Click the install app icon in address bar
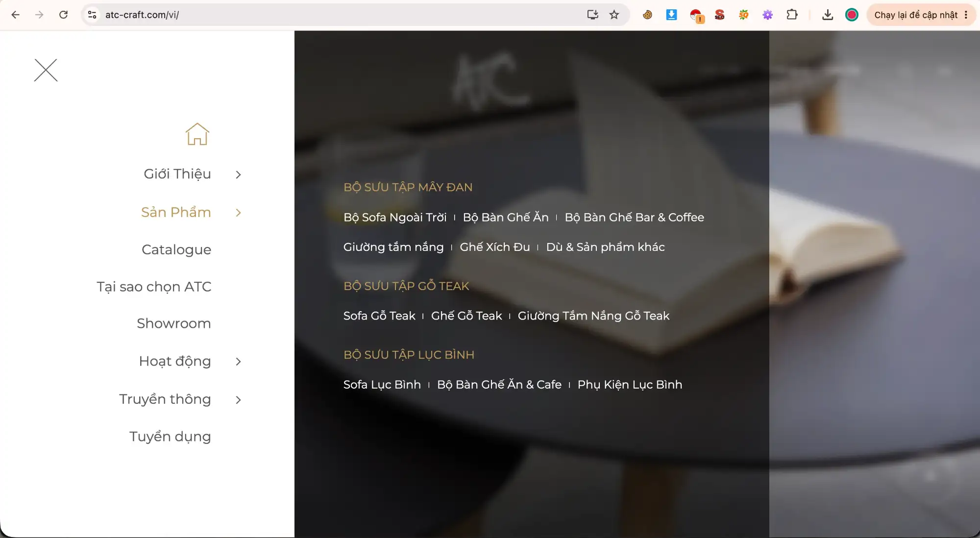Image resolution: width=980 pixels, height=538 pixels. [593, 15]
